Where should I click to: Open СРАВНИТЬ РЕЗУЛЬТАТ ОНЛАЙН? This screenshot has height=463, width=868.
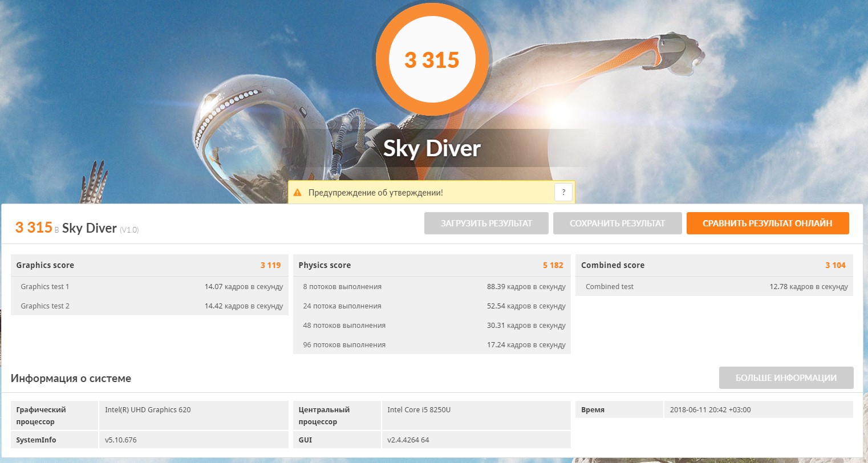(768, 224)
